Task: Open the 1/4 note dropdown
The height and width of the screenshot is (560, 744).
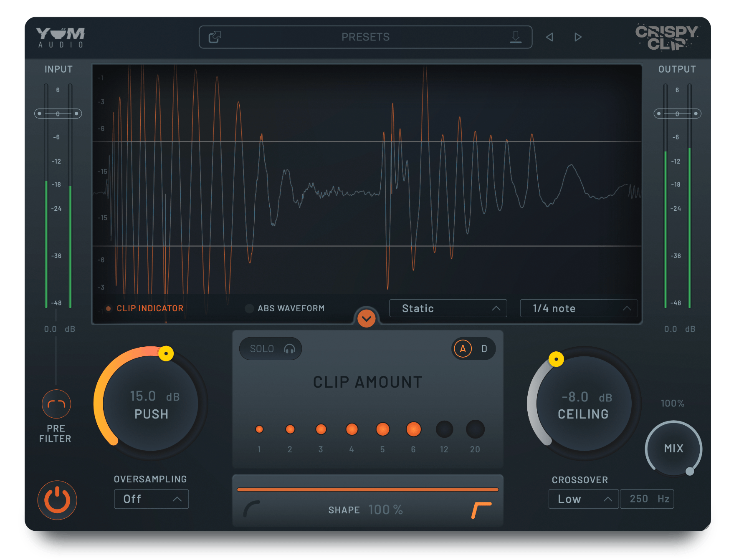Action: (x=579, y=308)
